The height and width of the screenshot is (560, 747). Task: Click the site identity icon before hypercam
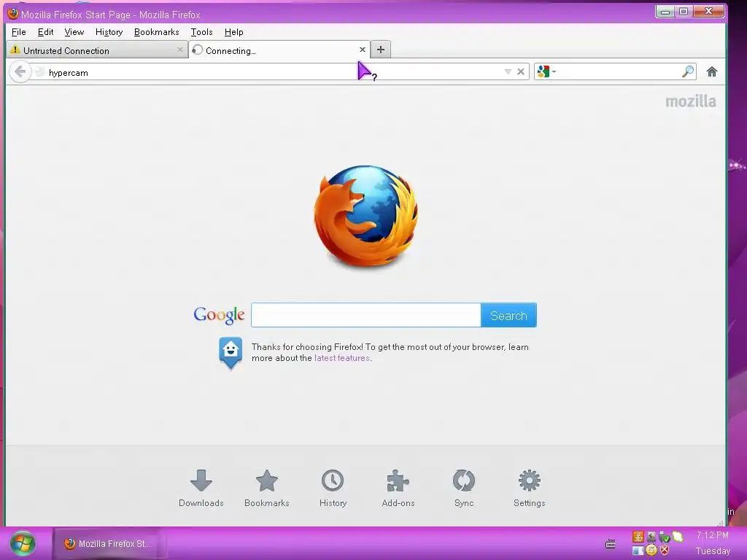coord(40,72)
